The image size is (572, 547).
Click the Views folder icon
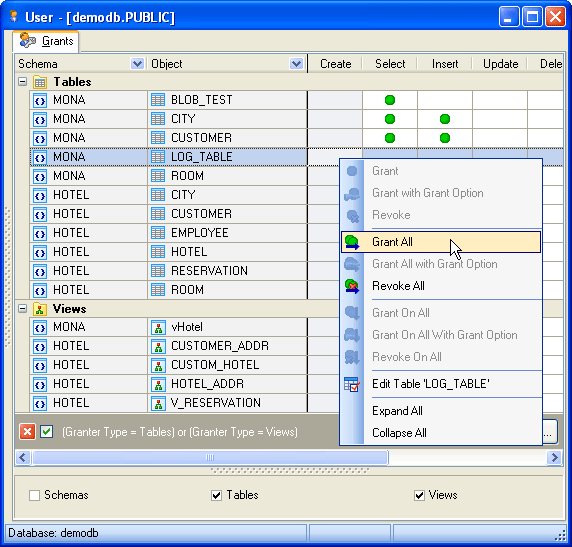pyautogui.click(x=40, y=309)
